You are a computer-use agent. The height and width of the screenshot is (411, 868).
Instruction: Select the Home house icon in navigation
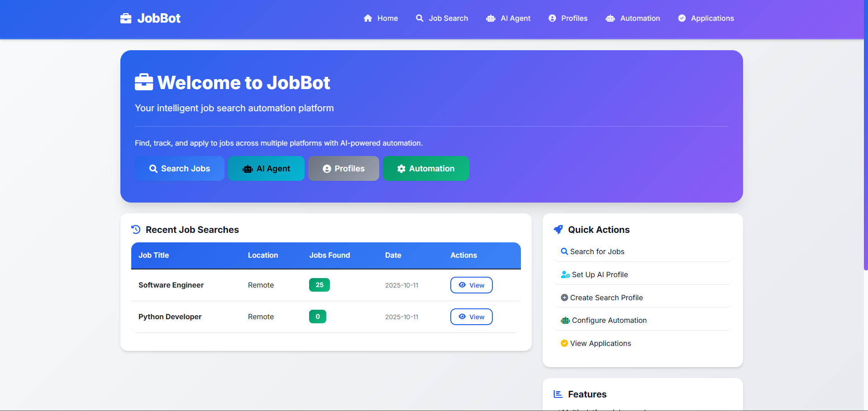coord(368,18)
